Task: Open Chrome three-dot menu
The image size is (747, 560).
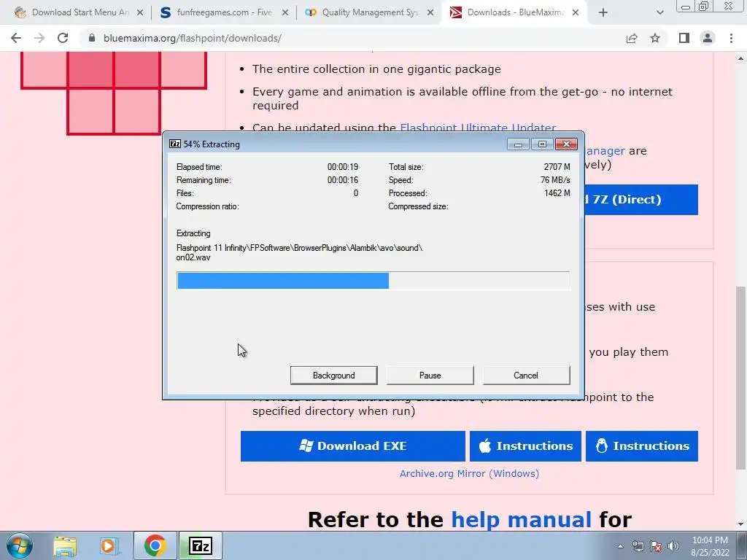Action: [x=731, y=38]
